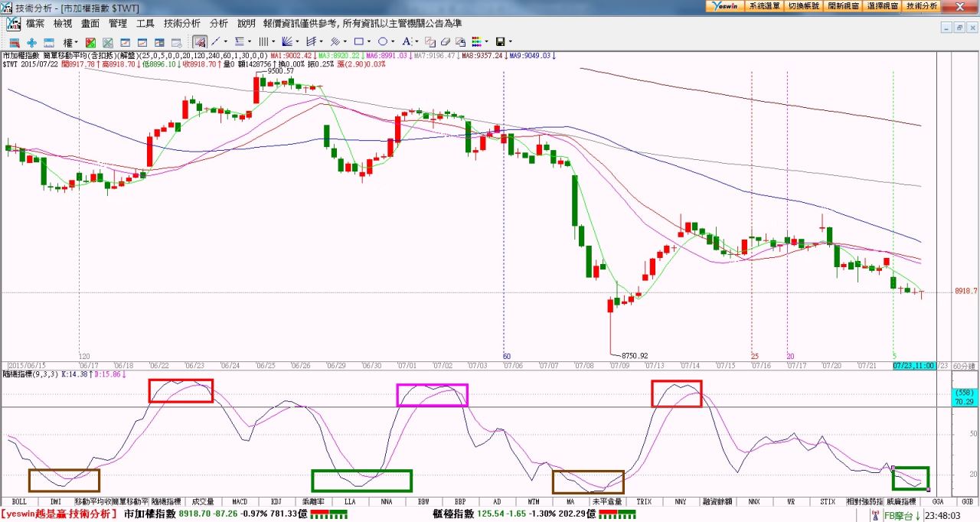Choose the rectangle shape drawing tool
The image size is (980, 522).
[x=358, y=41]
